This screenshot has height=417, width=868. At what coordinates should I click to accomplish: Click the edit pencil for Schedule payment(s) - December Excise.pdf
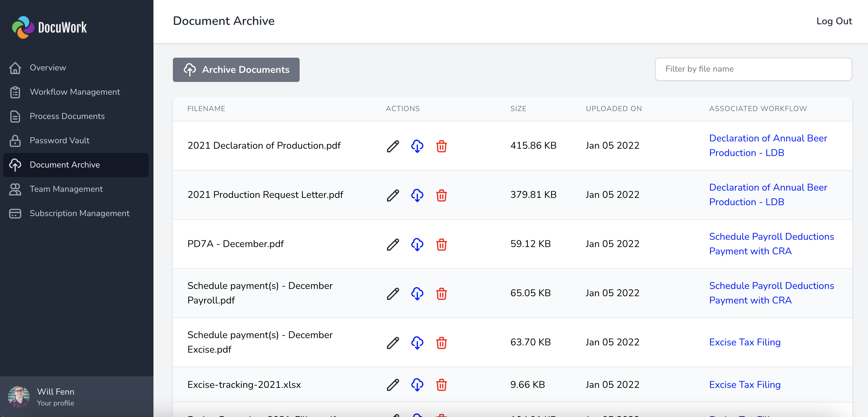[x=392, y=343]
